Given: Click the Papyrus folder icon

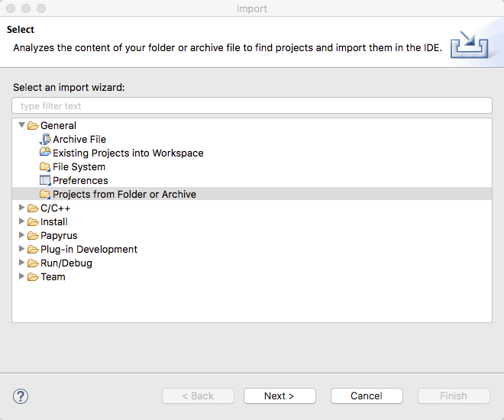Looking at the screenshot, I should pos(33,235).
